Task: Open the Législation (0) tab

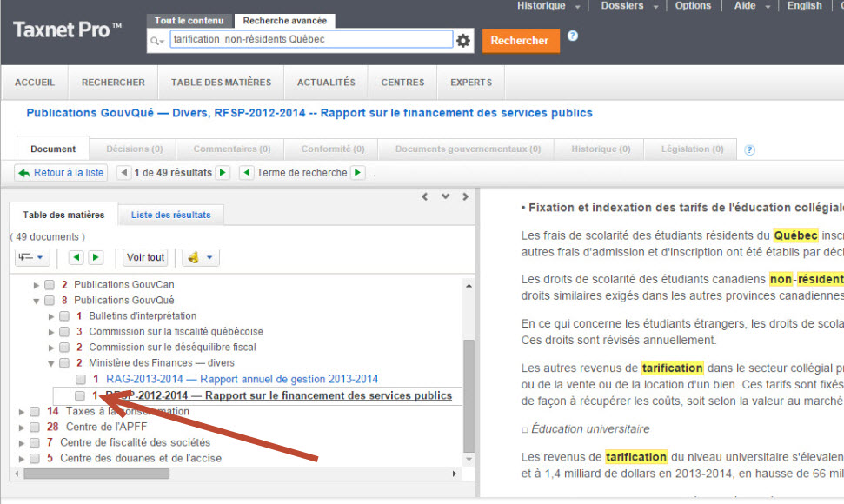Action: pyautogui.click(x=692, y=149)
